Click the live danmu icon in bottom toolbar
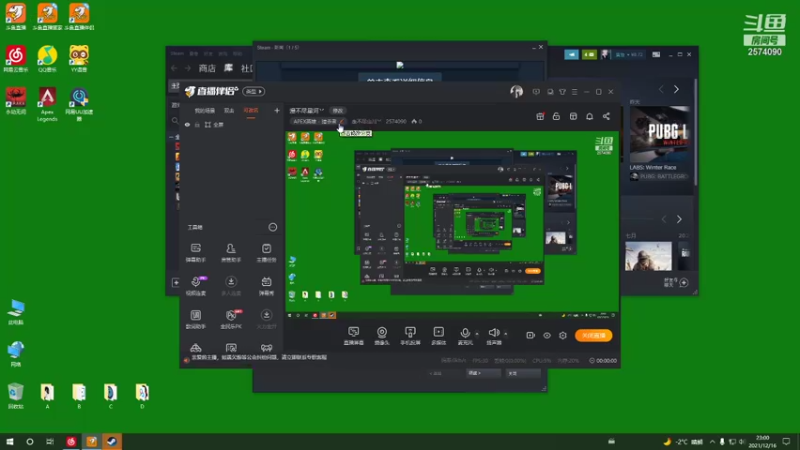Viewport: 800px width, 450px height. [354, 336]
